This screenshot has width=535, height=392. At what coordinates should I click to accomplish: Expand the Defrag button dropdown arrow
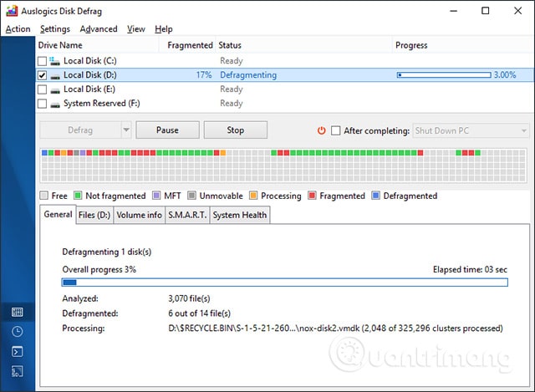pos(126,130)
